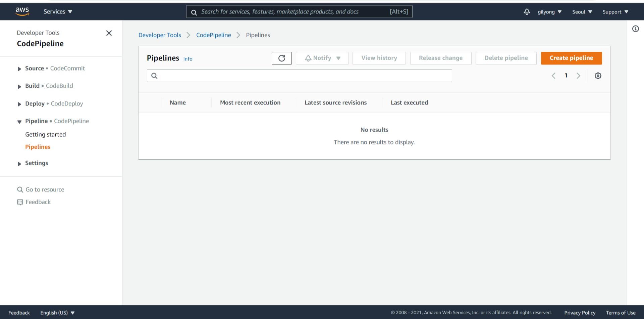Click the Delete pipeline button
Screen dimensions: 644x319
(506, 58)
